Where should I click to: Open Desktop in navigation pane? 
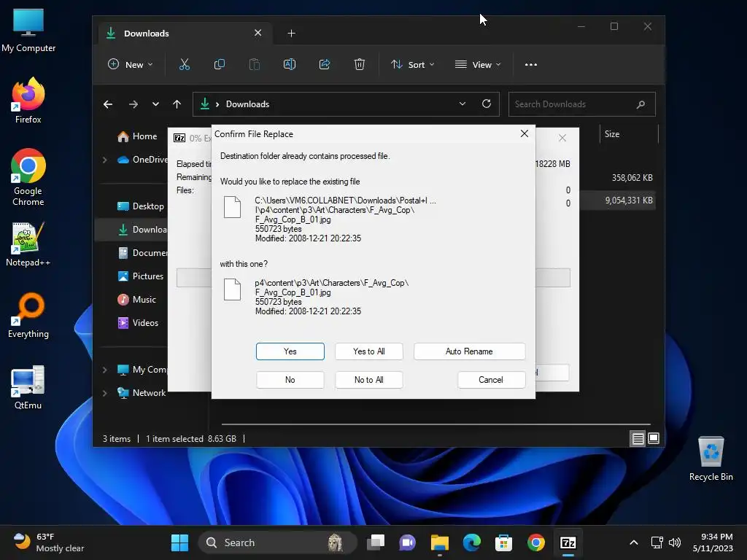[x=141, y=206]
